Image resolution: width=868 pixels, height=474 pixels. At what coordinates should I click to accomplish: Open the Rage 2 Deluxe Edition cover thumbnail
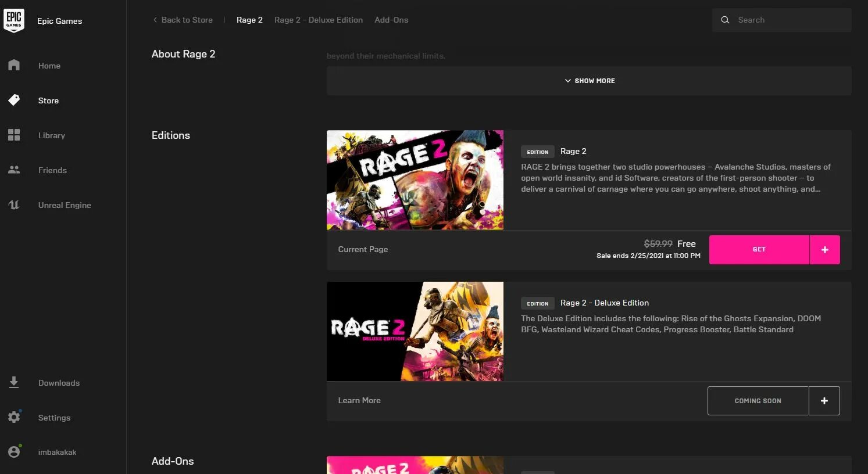(x=415, y=331)
